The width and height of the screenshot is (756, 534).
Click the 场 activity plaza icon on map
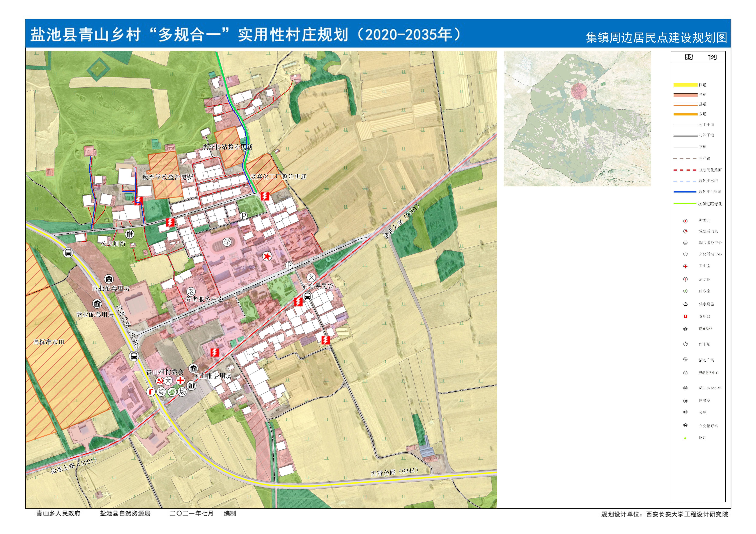(x=182, y=392)
